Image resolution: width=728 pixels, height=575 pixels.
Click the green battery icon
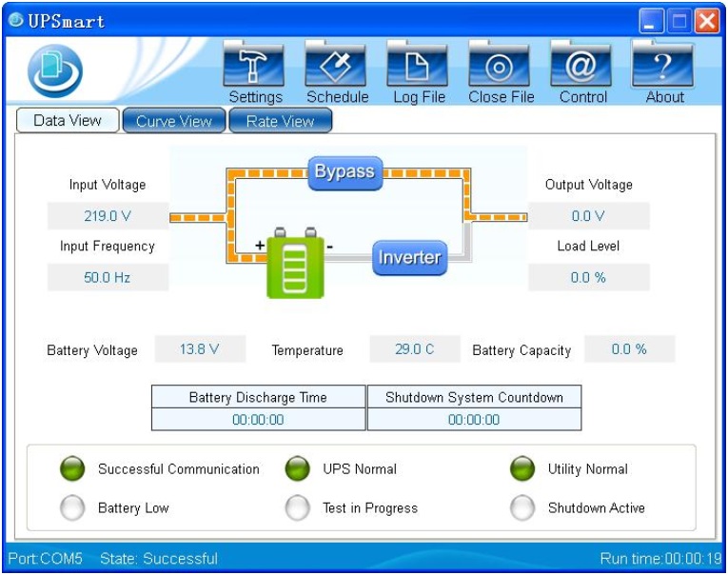coord(295,263)
